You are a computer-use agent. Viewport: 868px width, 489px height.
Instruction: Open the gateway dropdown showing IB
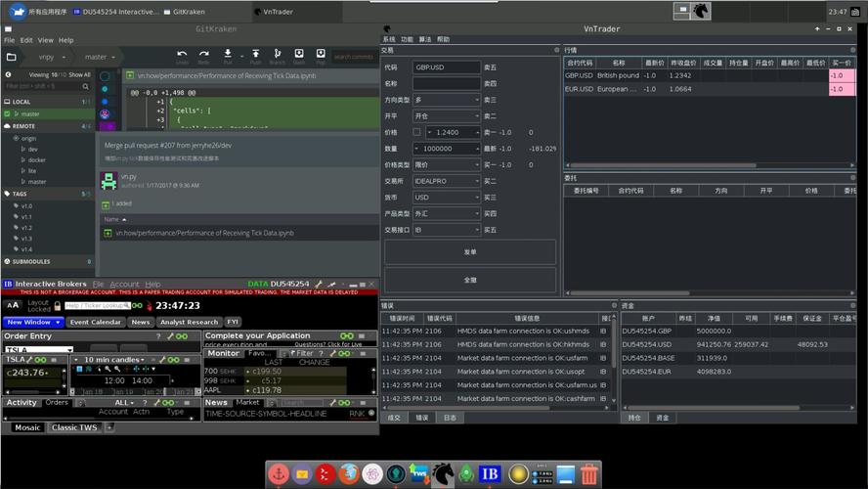[x=446, y=230]
